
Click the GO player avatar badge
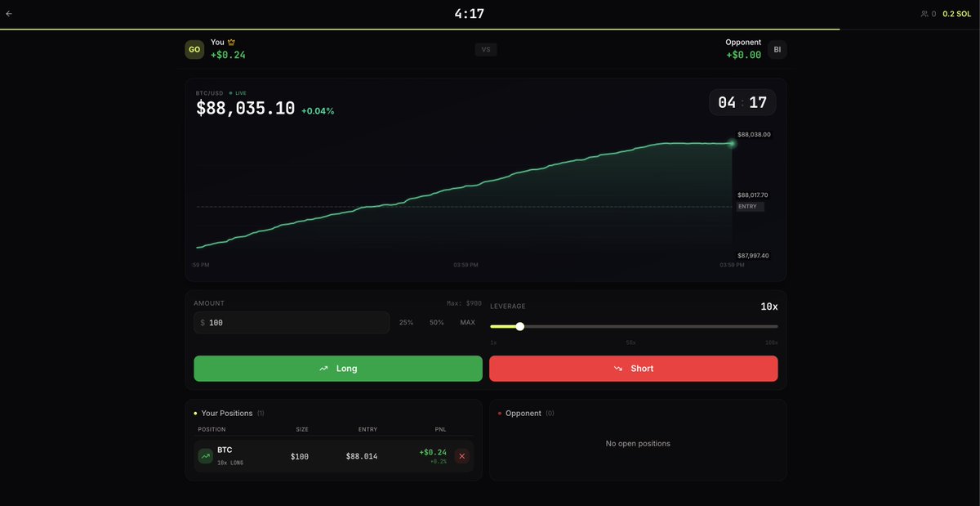(x=194, y=49)
